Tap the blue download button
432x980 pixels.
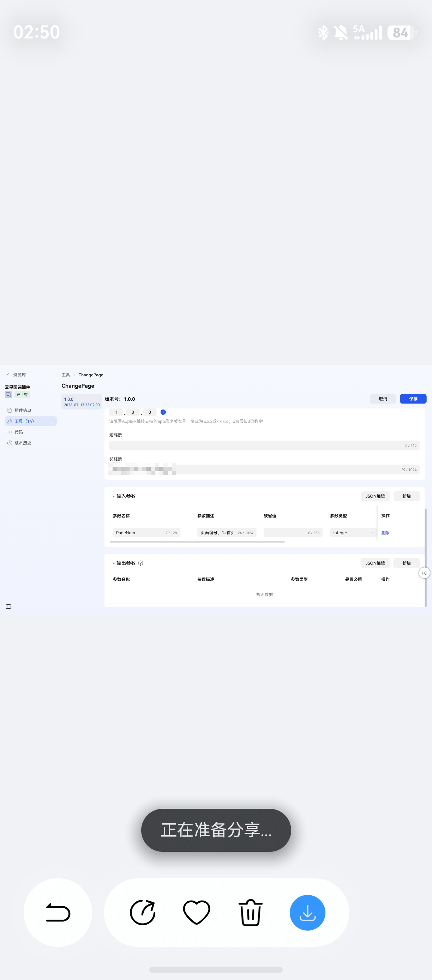click(x=307, y=912)
